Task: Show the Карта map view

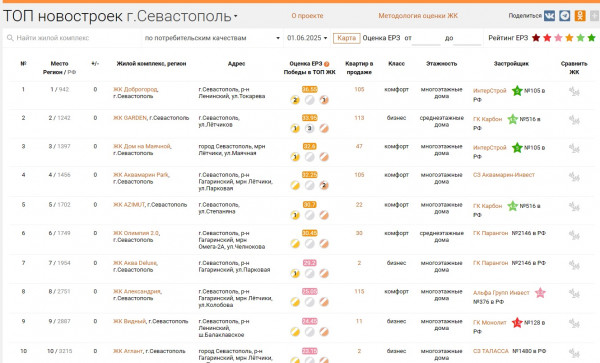Action: coord(347,38)
